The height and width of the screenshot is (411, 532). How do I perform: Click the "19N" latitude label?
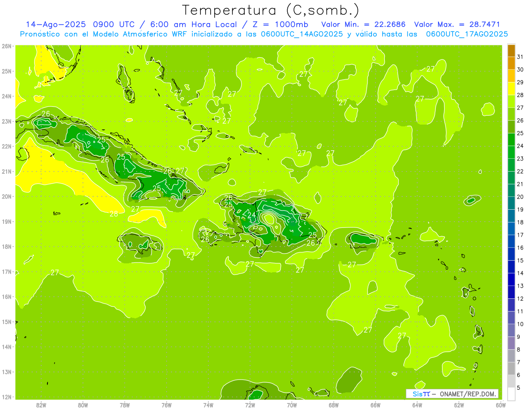[x=6, y=221]
